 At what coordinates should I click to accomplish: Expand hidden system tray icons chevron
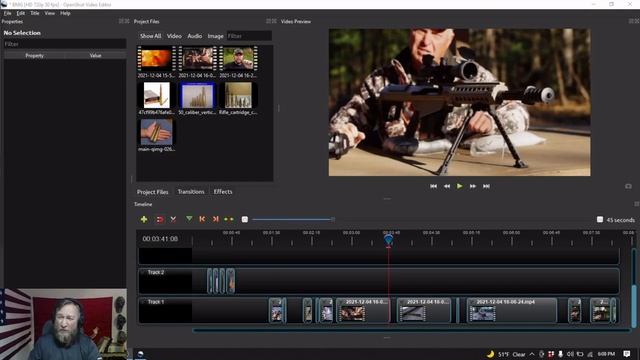coord(532,354)
